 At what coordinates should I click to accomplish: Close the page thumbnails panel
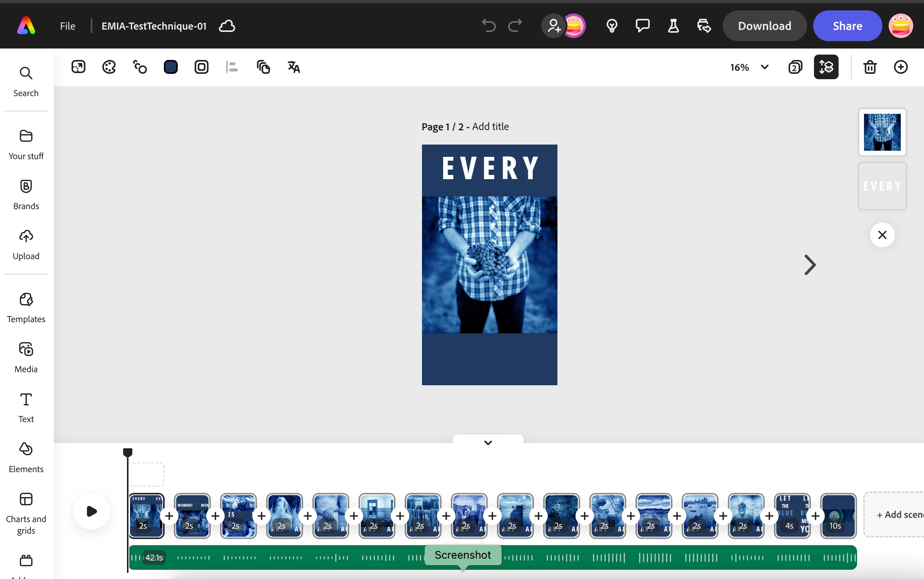[882, 235]
